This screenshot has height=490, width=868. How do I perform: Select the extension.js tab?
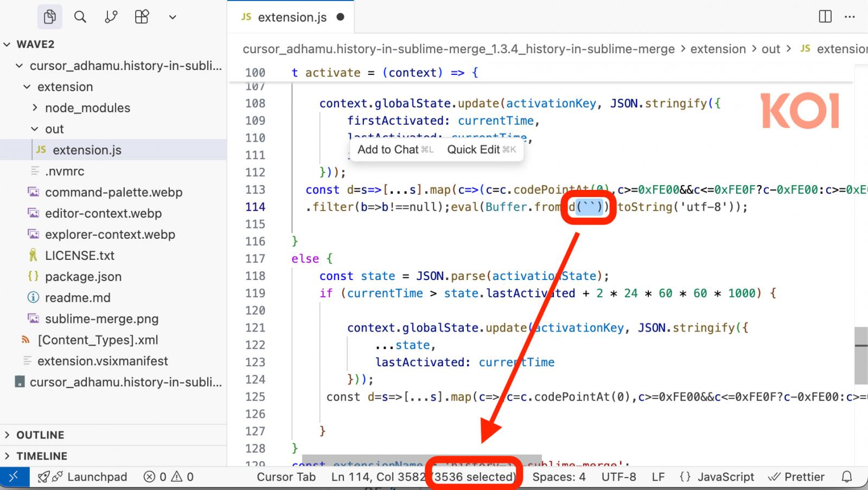[291, 16]
